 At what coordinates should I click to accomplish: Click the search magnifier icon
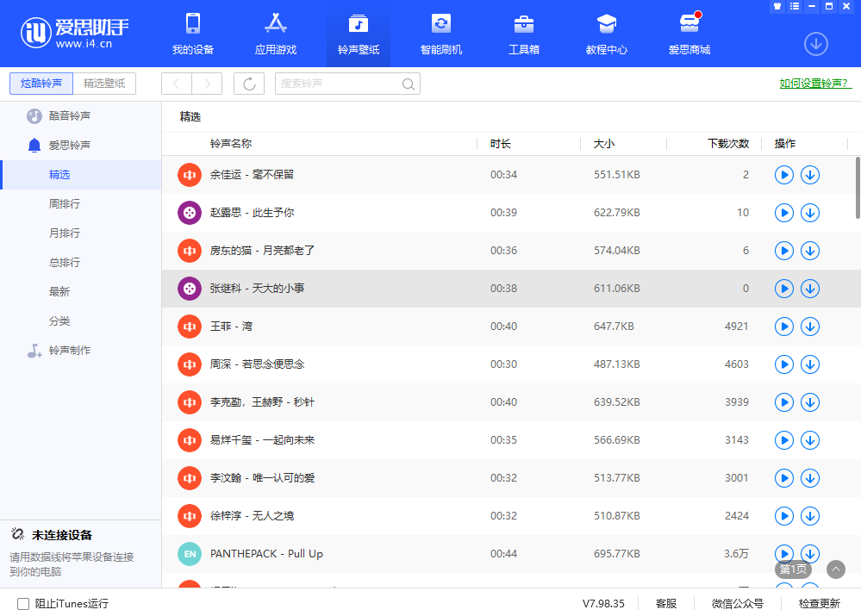click(x=408, y=84)
